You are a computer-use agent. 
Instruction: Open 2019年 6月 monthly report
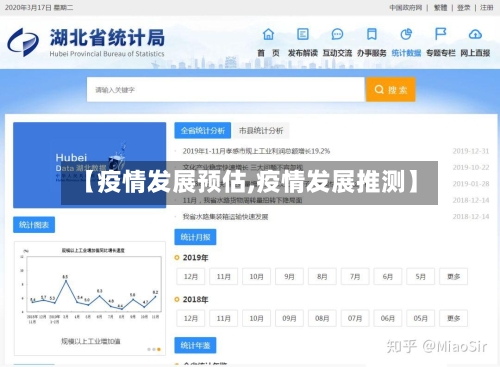point(388,276)
